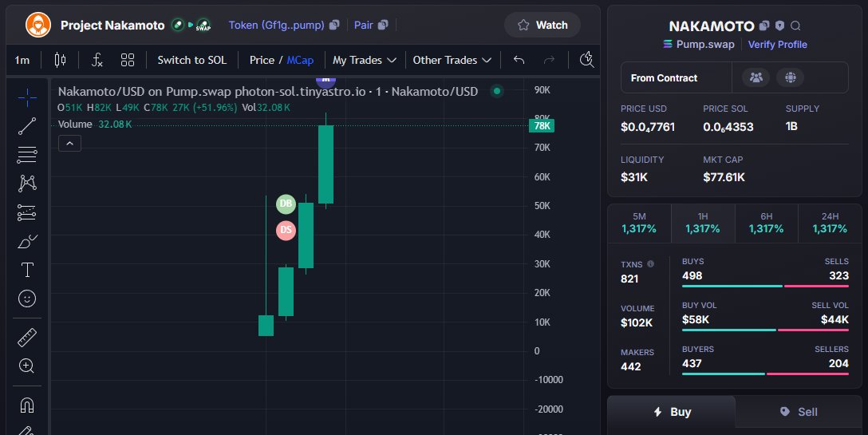Click the TXNS info icon
The image size is (868, 435).
650,263
